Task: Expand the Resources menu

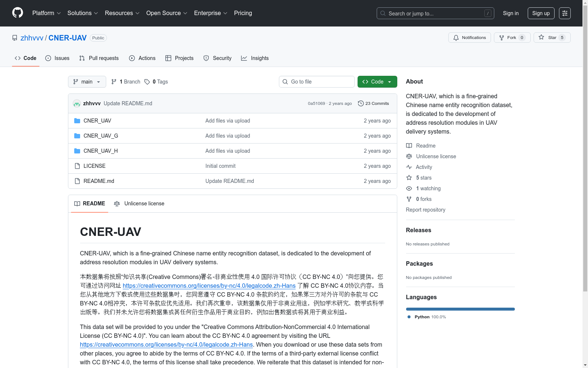Action: click(122, 13)
